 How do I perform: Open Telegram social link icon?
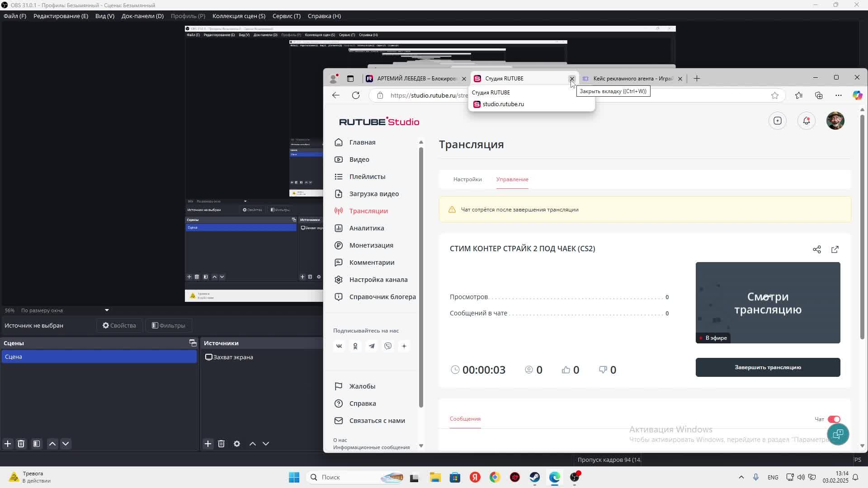372,346
